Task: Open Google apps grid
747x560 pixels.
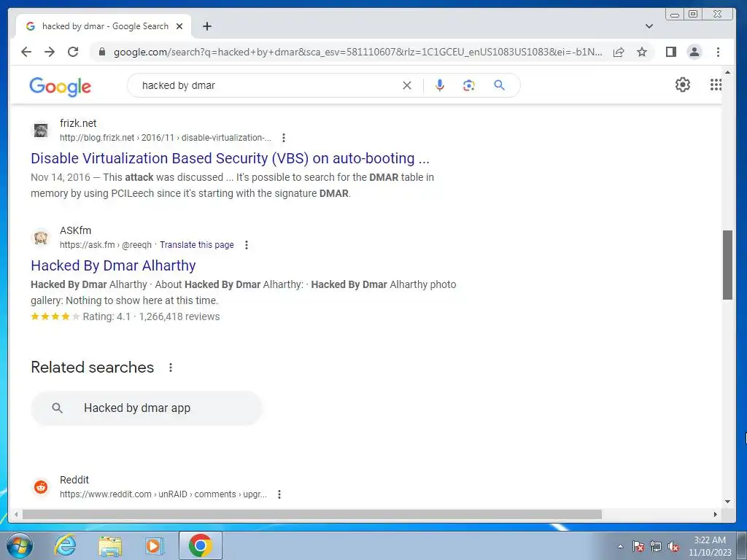Action: coord(716,85)
